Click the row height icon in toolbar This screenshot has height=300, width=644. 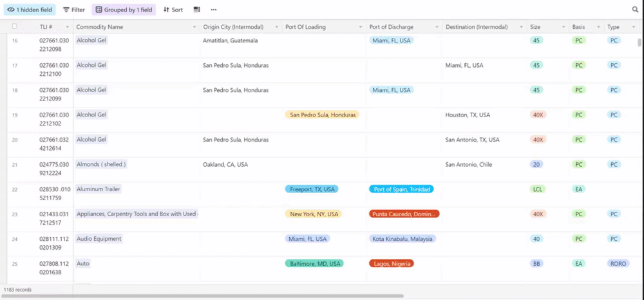tap(196, 10)
